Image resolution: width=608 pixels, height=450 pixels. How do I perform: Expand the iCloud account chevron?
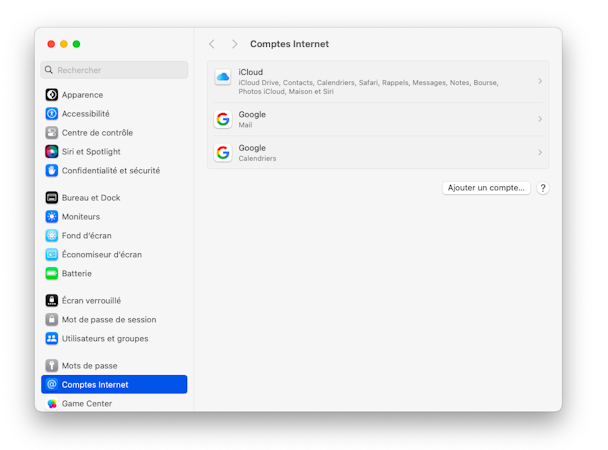(540, 81)
